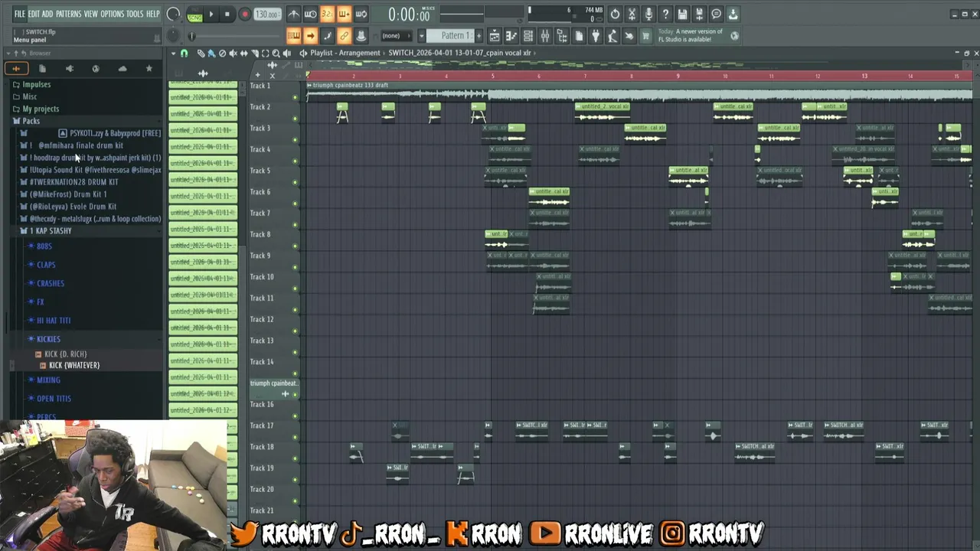
Task: Open the tempo tapper icon
Action: pos(612,36)
